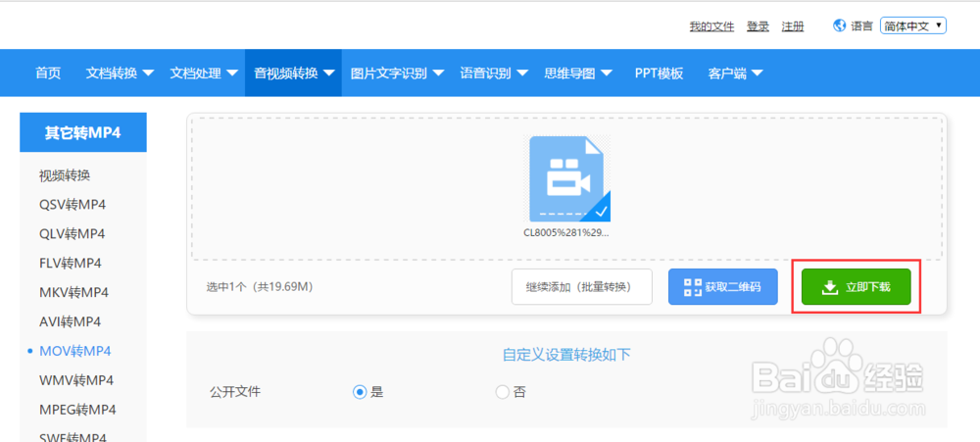
Task: Select AVI转MP4 in the sidebar
Action: pyautogui.click(x=70, y=322)
